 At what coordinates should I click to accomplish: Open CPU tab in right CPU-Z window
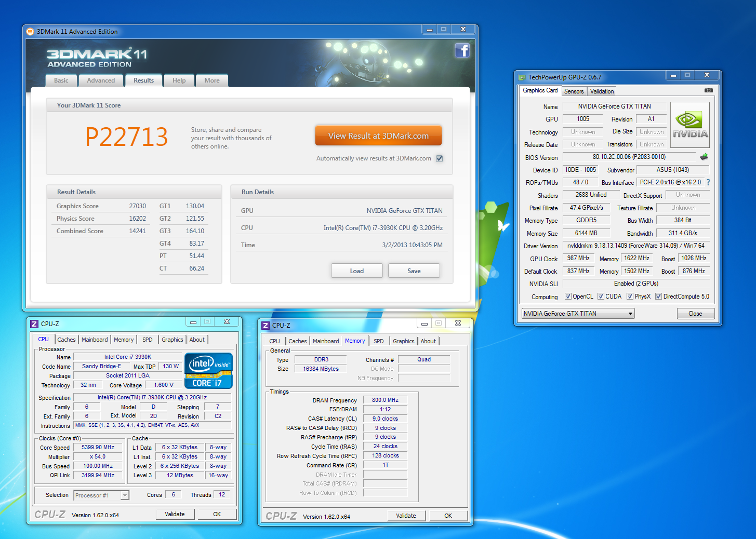pyautogui.click(x=274, y=341)
